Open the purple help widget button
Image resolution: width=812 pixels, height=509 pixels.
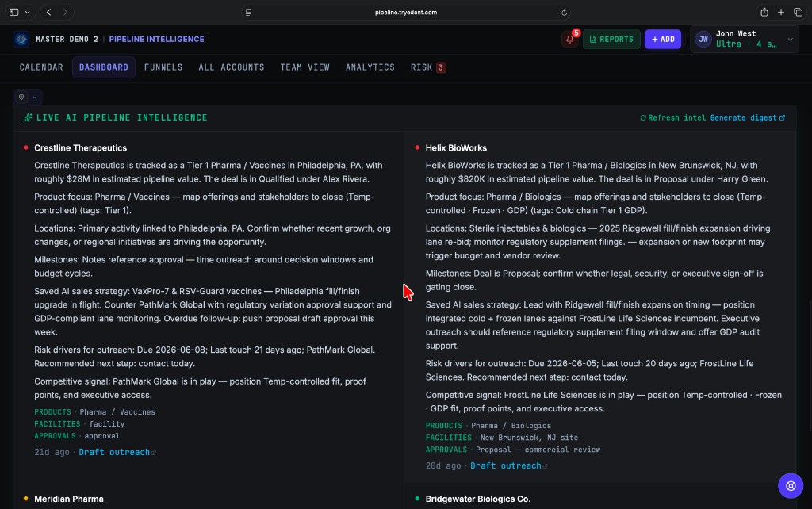pyautogui.click(x=791, y=486)
